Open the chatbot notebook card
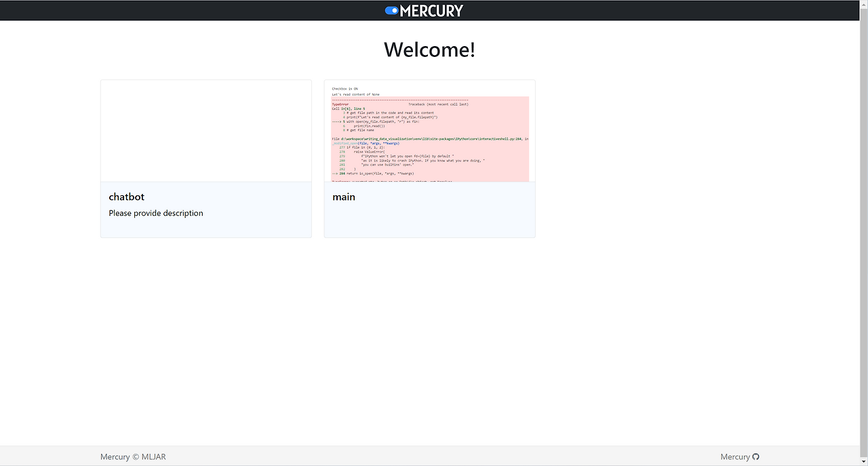The width and height of the screenshot is (868, 466). [205, 157]
